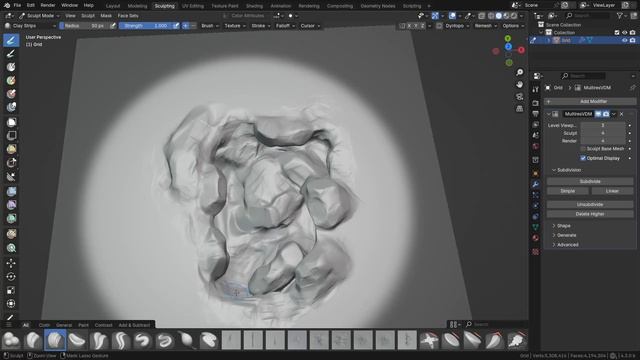Open the Cursor dropdown
The height and width of the screenshot is (360, 640).
click(x=310, y=26)
